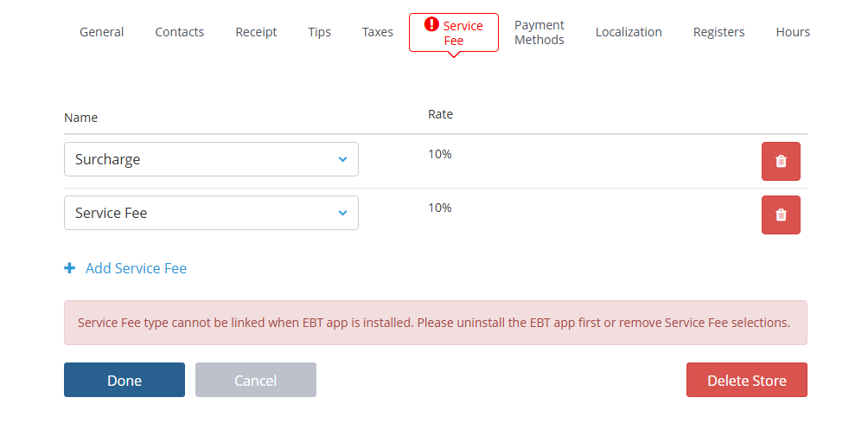This screenshot has width=868, height=436.
Task: Click the EBT app error message banner
Action: 435,323
